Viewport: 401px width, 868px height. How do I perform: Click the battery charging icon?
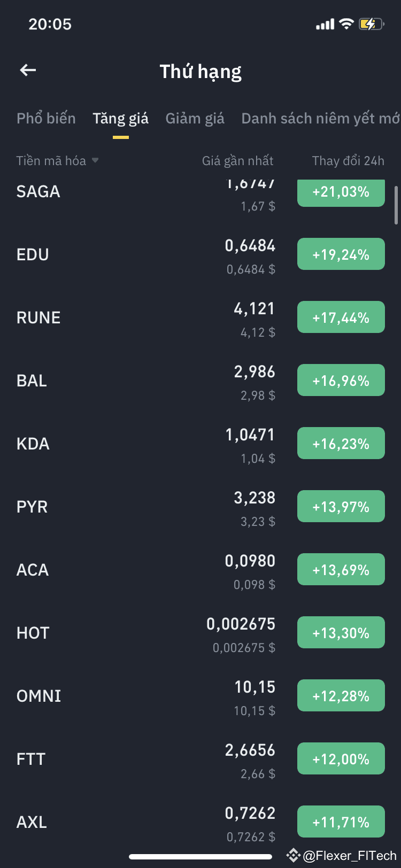pos(371,24)
